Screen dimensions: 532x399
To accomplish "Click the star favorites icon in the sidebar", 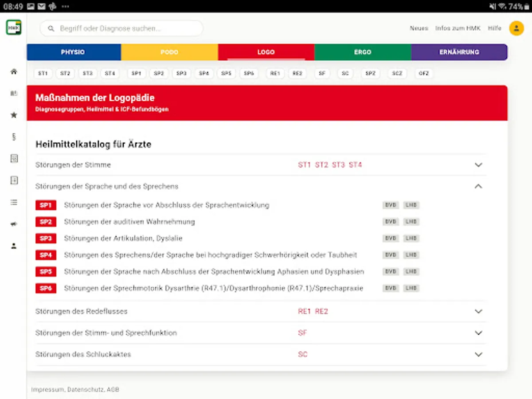I will [x=14, y=115].
